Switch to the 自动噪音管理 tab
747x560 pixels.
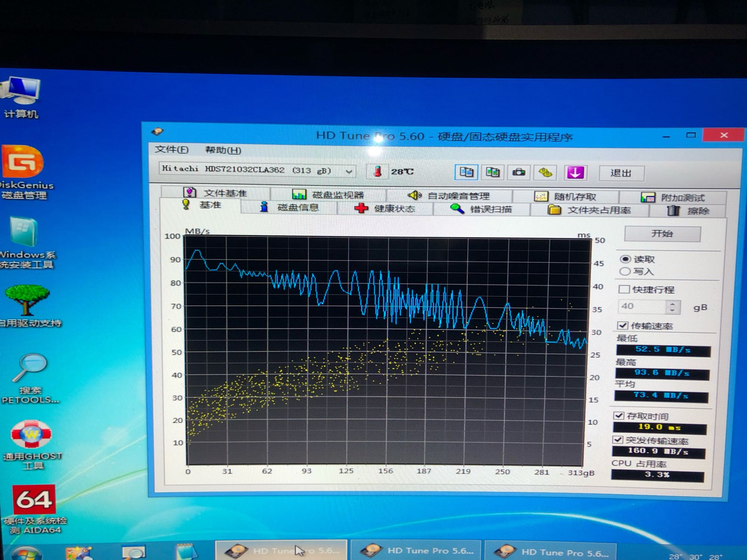(x=449, y=196)
